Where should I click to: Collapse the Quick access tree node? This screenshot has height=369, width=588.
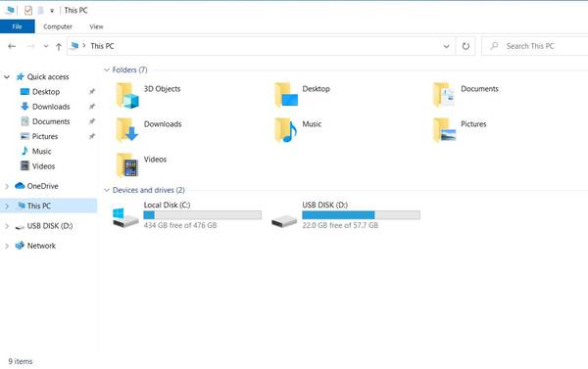click(7, 77)
